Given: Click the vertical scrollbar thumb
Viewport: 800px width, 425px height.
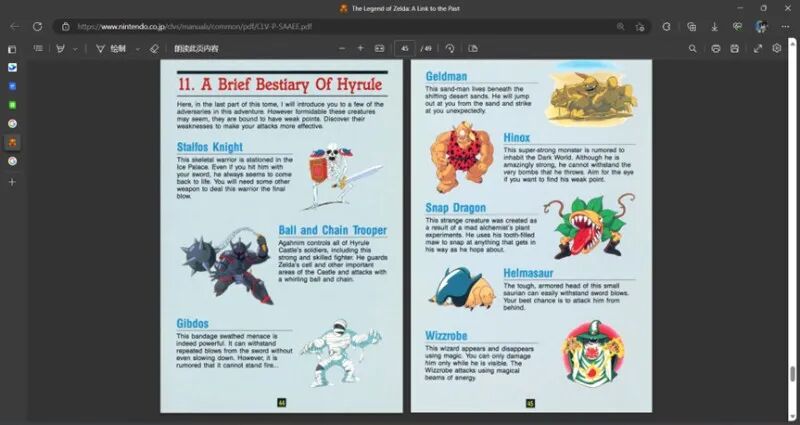Looking at the screenshot, I should click(792, 374).
